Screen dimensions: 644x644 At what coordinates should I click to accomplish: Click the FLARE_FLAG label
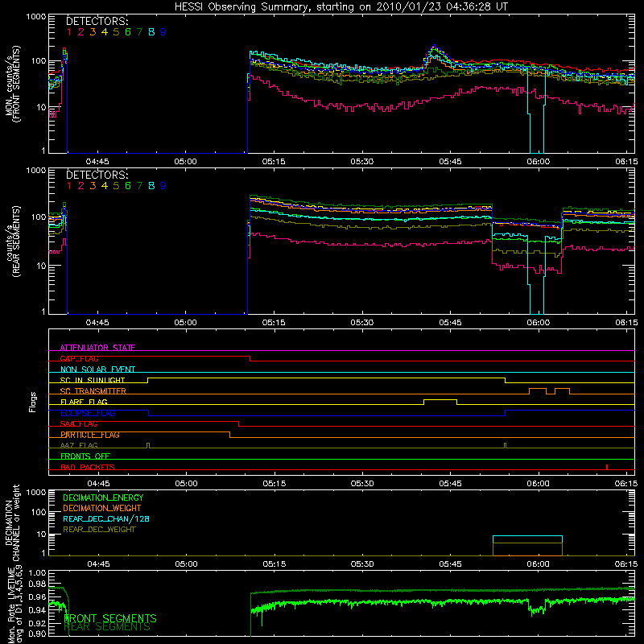[x=84, y=402]
